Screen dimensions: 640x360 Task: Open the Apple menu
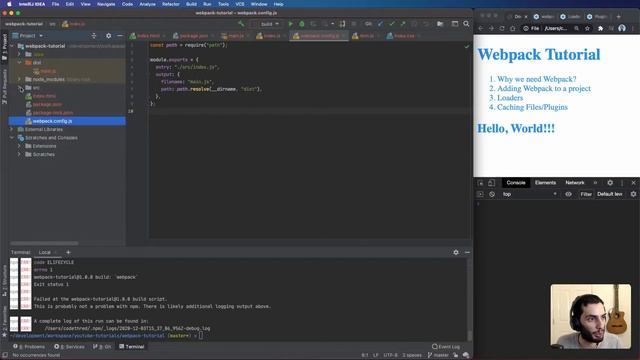pos(9,4)
